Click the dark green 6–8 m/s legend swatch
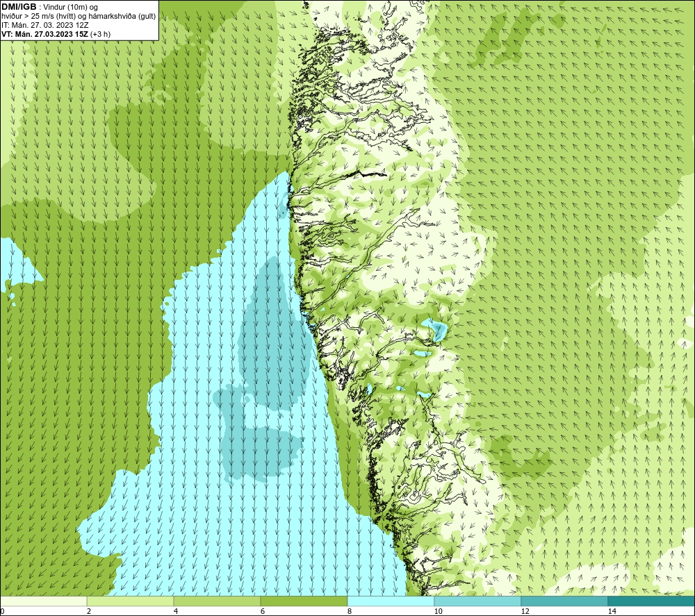The width and height of the screenshot is (695, 616). 304,601
